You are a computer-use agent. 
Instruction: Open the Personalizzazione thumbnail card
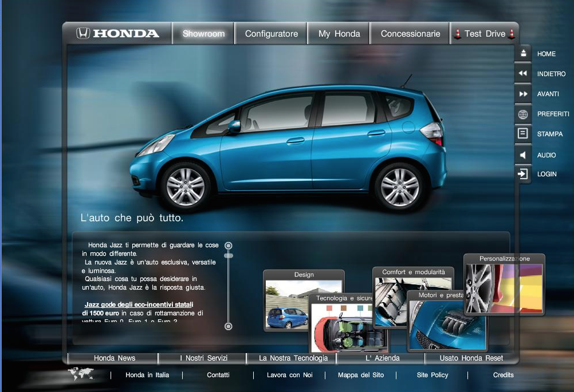504,284
